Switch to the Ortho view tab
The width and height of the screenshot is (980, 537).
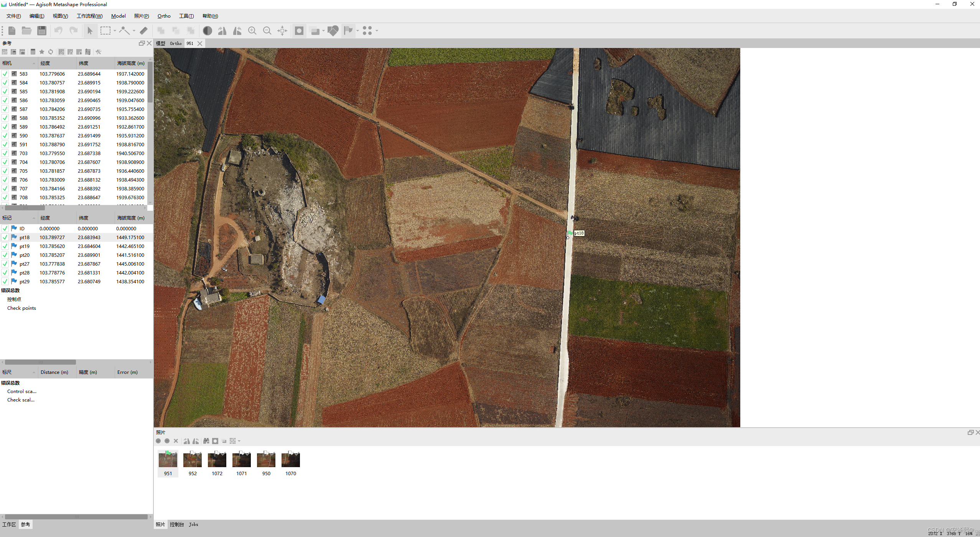[x=176, y=43]
